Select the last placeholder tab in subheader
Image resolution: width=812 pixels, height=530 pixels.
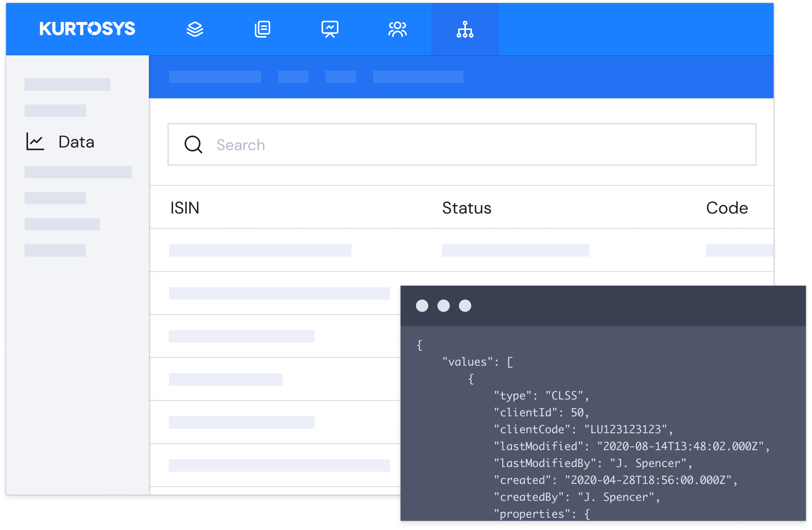[x=418, y=77]
